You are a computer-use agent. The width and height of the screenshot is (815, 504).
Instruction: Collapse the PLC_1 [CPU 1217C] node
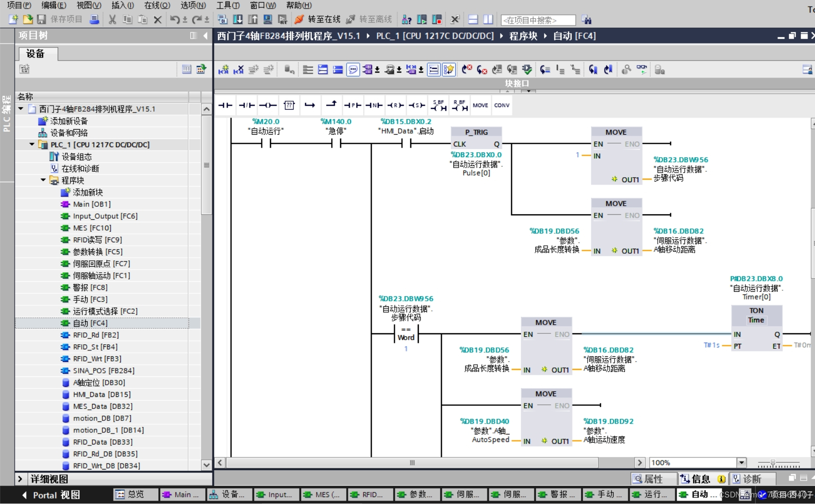click(x=32, y=145)
